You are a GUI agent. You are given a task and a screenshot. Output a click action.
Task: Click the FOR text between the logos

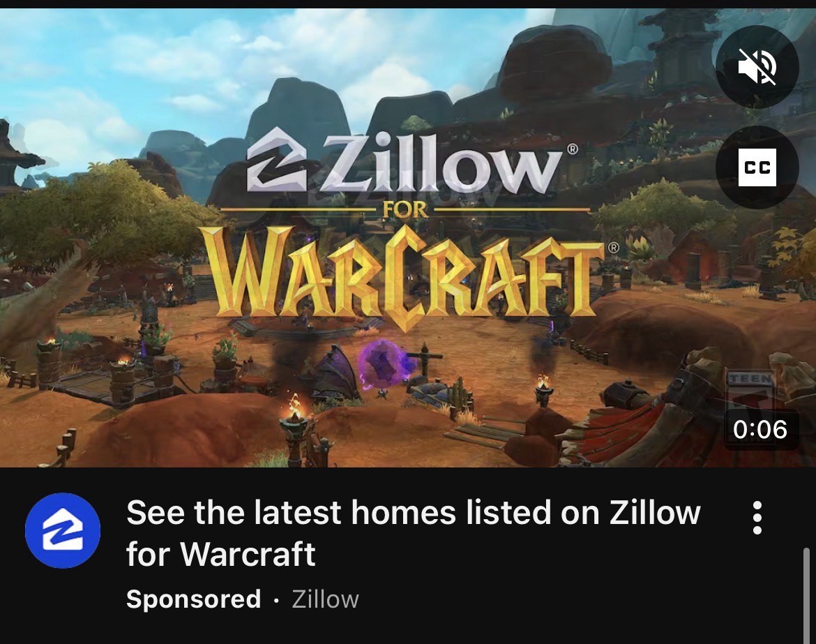click(x=405, y=210)
